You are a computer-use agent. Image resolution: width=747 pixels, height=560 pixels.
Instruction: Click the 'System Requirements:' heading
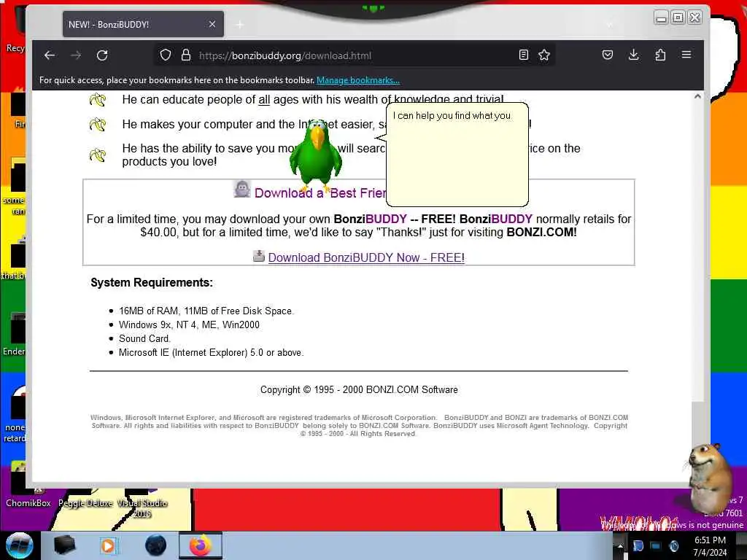pos(152,282)
